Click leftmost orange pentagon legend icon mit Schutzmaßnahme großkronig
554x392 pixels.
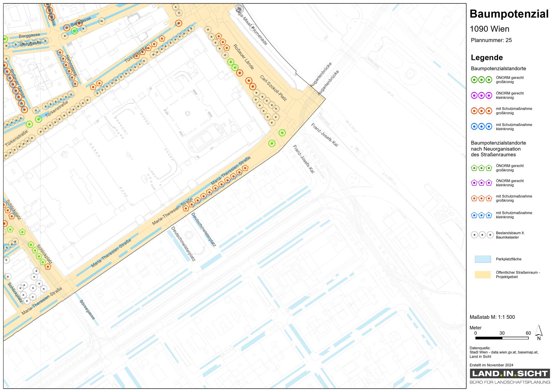click(474, 198)
